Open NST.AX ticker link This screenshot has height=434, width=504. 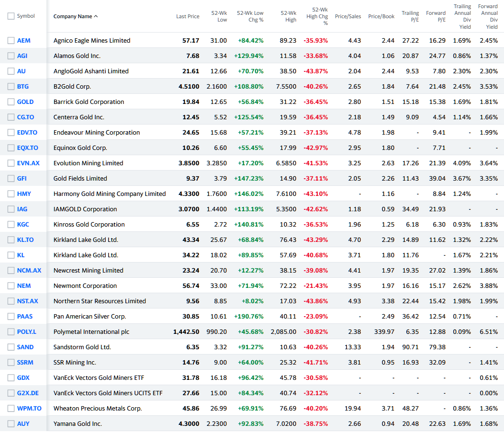click(28, 301)
